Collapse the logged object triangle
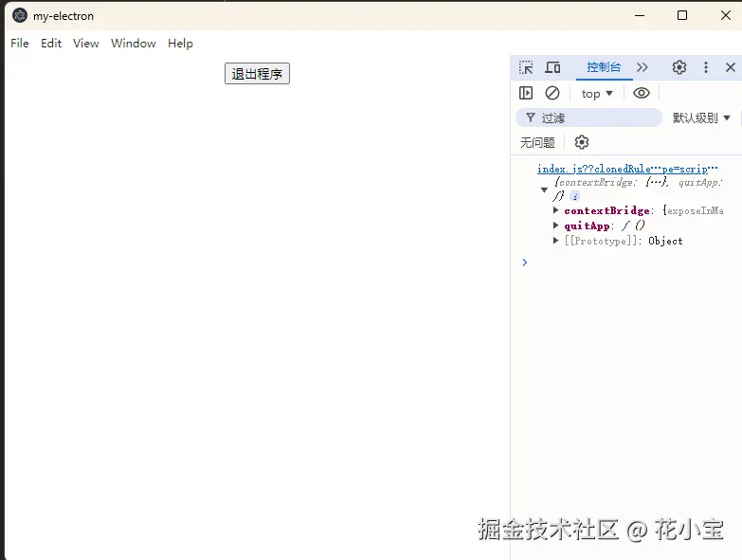The height and width of the screenshot is (560, 742). pyautogui.click(x=544, y=190)
